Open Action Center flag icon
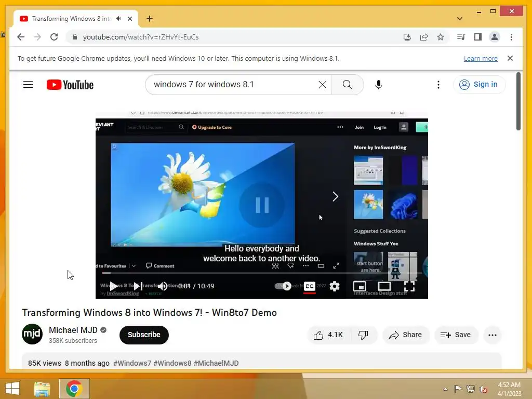Screen dimensions: 532x399 pyautogui.click(x=458, y=389)
